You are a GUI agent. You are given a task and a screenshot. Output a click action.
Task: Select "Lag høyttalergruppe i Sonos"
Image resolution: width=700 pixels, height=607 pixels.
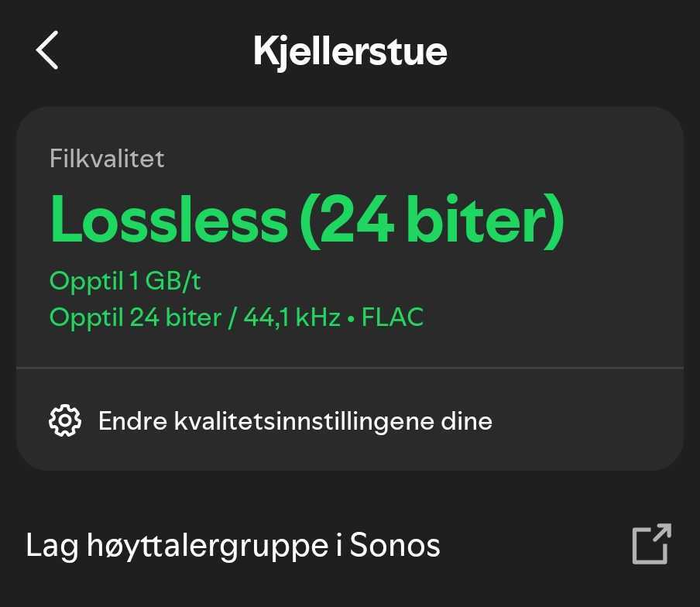point(233,545)
